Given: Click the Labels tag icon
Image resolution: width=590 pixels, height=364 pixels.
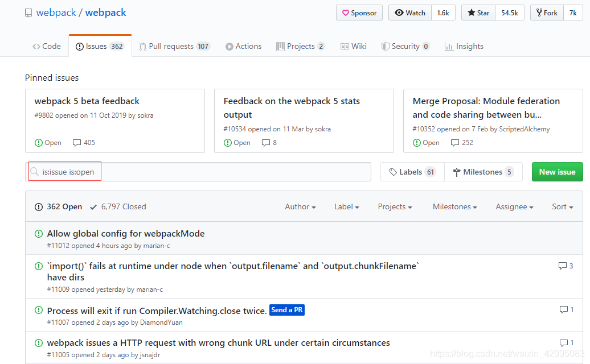Looking at the screenshot, I should coord(392,171).
